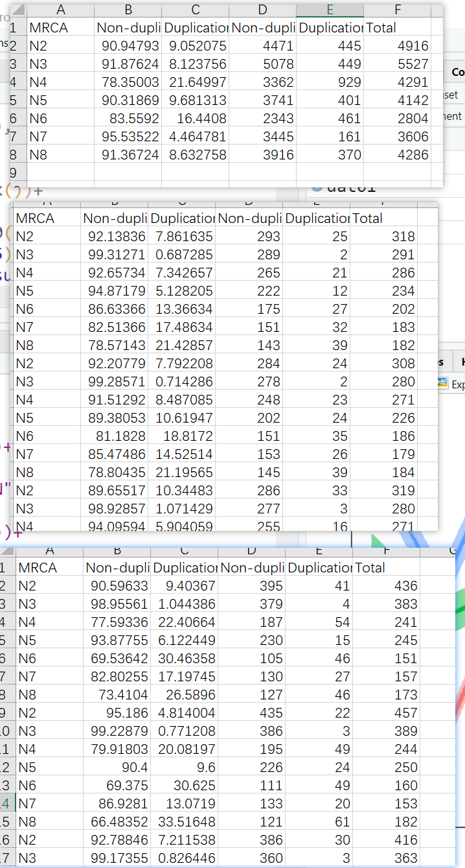Select the cell with value 4916
This screenshot has width=465, height=868.
[x=397, y=45]
